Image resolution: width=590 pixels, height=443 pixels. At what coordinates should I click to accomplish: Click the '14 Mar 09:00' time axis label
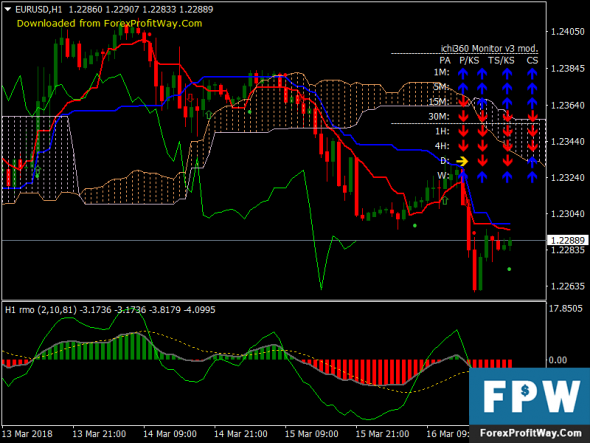point(170,434)
